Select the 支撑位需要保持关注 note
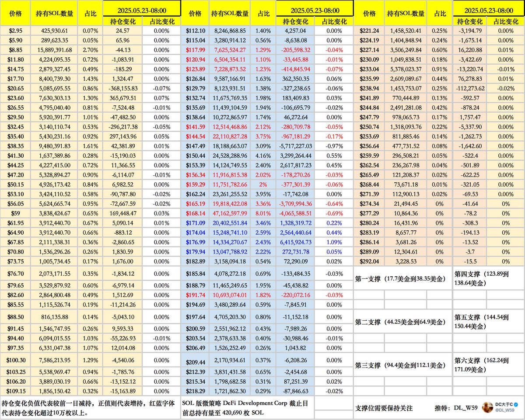The height and width of the screenshot is (420, 525). pyautogui.click(x=385, y=408)
